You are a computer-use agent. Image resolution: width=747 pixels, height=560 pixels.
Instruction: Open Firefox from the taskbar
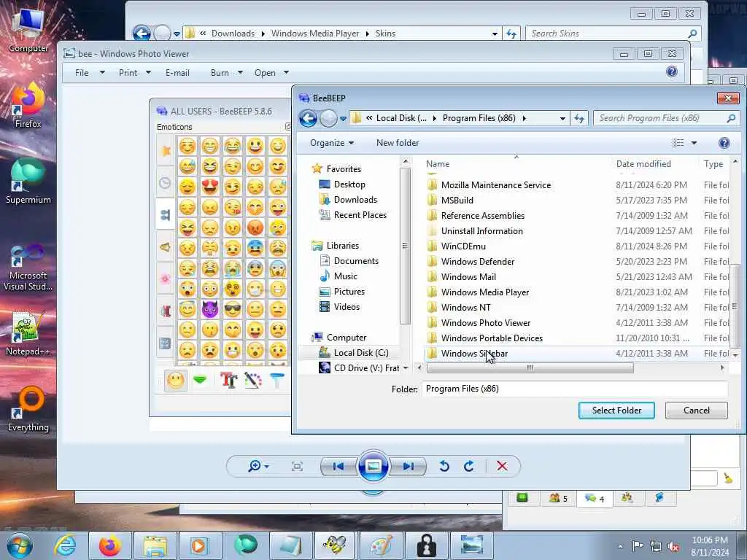109,545
